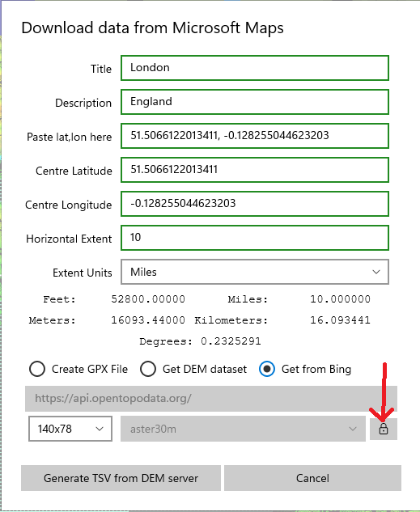Click the Horizontal Extent field showing 10
This screenshot has height=512, width=420.
[255, 238]
